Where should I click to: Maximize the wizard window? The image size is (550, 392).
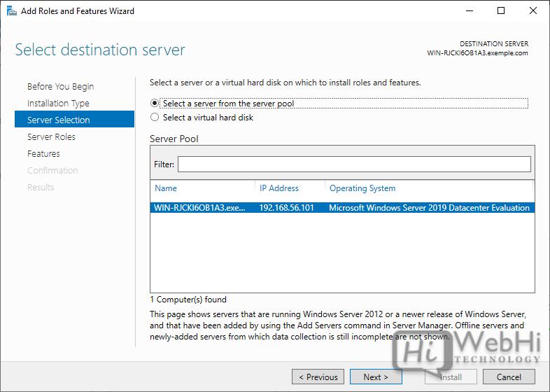coord(501,10)
